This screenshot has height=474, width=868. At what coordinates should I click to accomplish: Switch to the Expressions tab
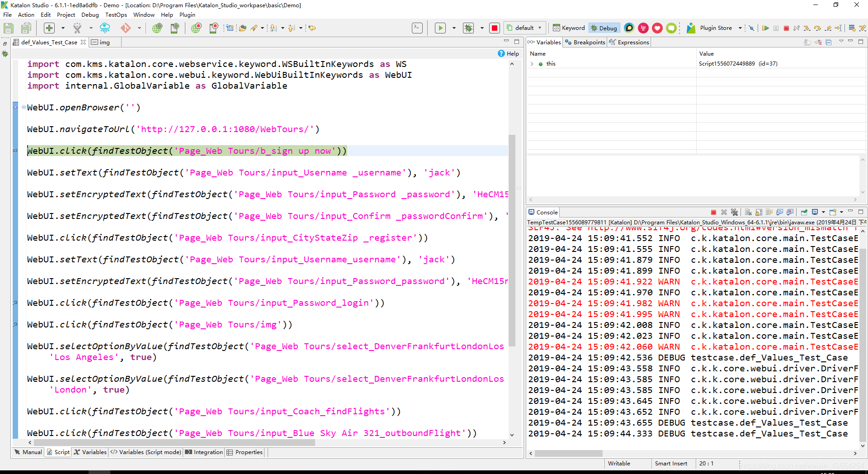pyautogui.click(x=629, y=43)
